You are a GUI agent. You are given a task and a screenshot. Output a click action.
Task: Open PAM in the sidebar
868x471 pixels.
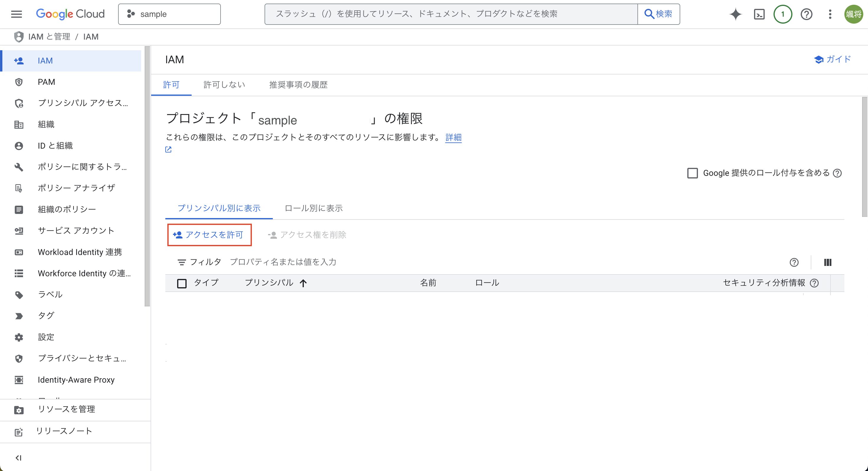[x=71, y=82]
